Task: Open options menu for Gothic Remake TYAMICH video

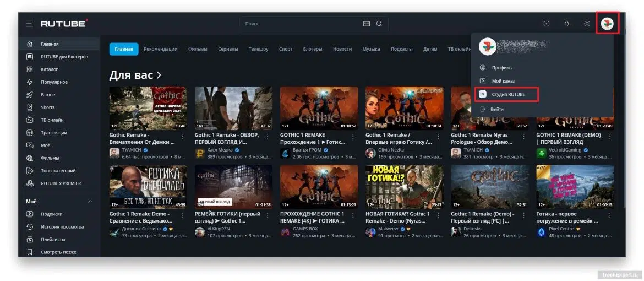Action: (182, 136)
